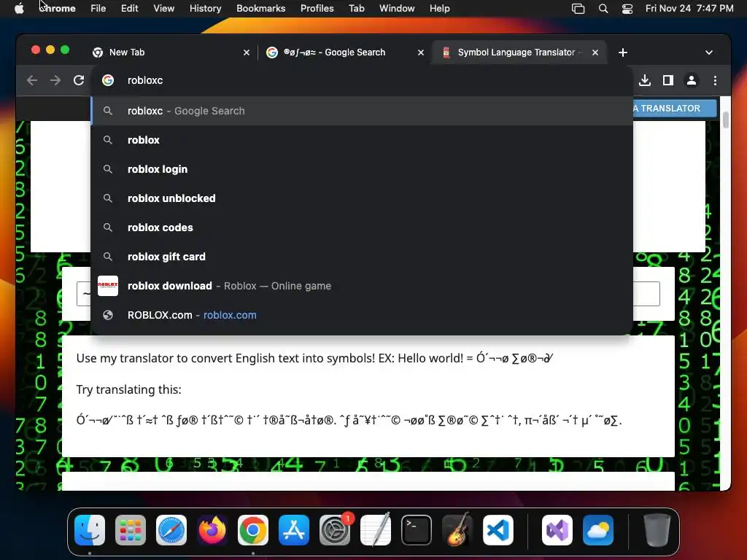Open the History menu
747x560 pixels.
pyautogui.click(x=205, y=8)
